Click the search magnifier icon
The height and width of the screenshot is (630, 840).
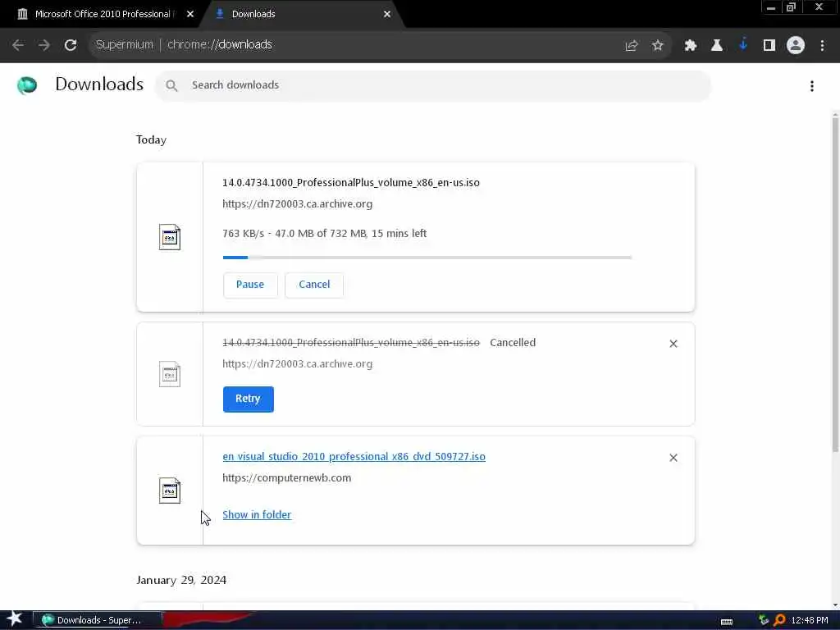pos(171,85)
